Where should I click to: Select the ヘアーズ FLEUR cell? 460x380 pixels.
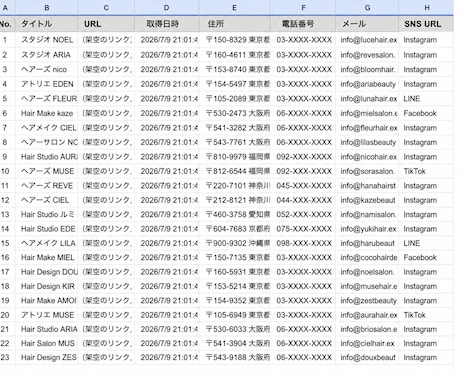47,99
